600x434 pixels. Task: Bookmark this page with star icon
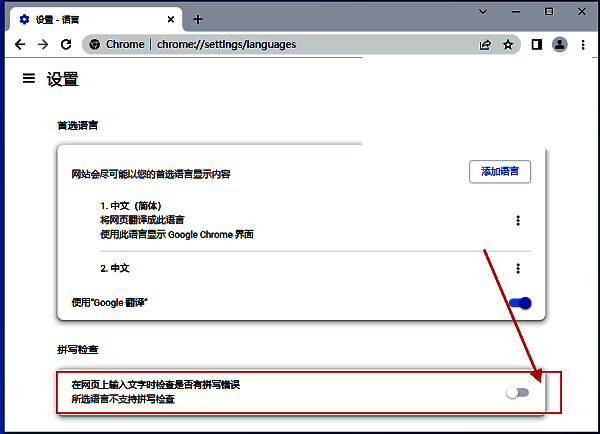coord(508,44)
